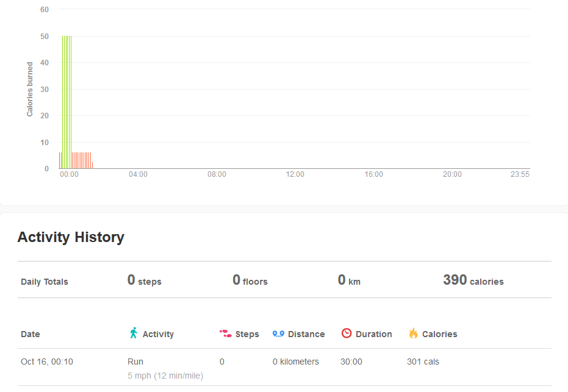568x392 pixels.
Task: Click the Activity History heading
Action: (71, 237)
